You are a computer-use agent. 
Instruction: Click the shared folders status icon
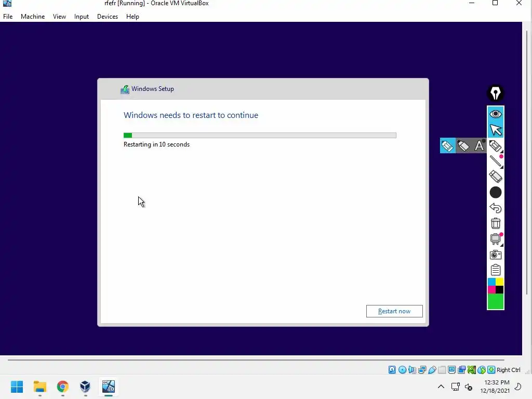click(x=442, y=370)
